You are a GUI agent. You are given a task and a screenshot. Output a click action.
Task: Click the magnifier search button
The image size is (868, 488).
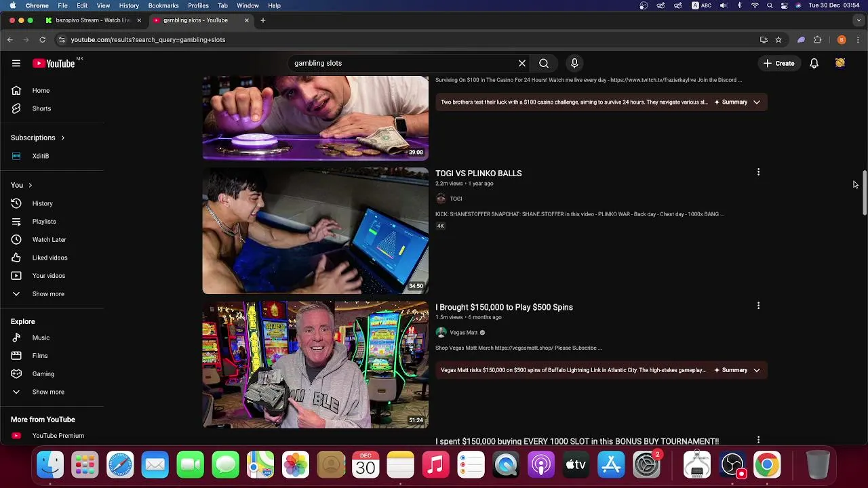pyautogui.click(x=544, y=63)
